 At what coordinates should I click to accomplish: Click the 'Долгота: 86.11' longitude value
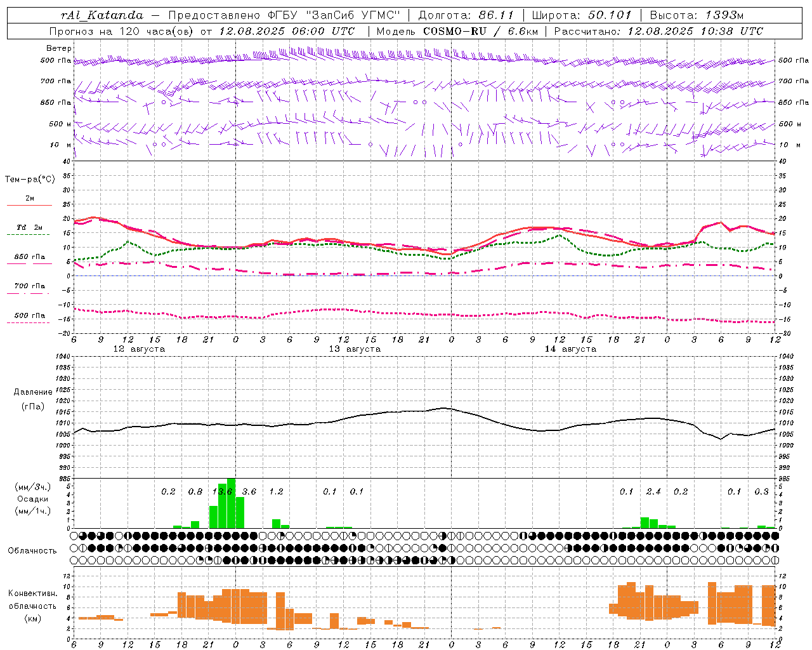[x=466, y=15]
